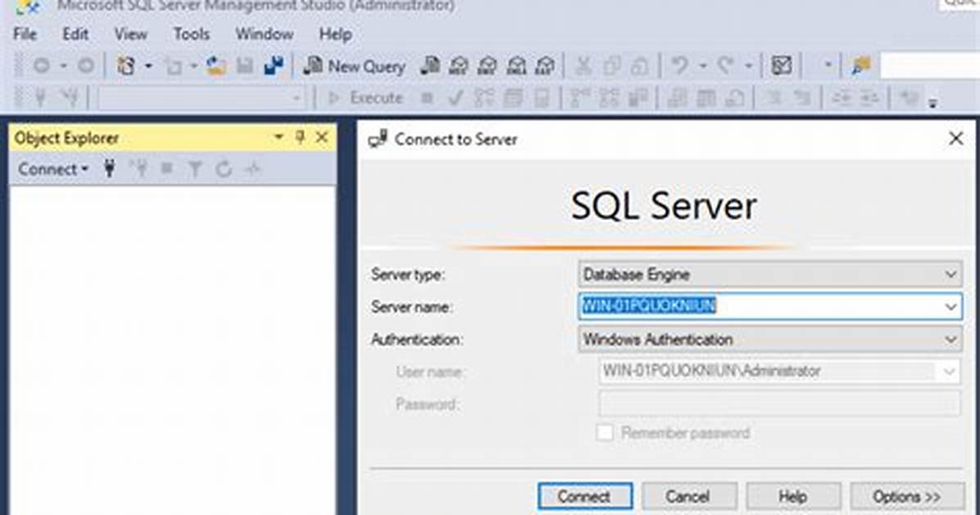
Task: Click the Stop icon in Object Explorer toolbar
Action: [x=167, y=168]
